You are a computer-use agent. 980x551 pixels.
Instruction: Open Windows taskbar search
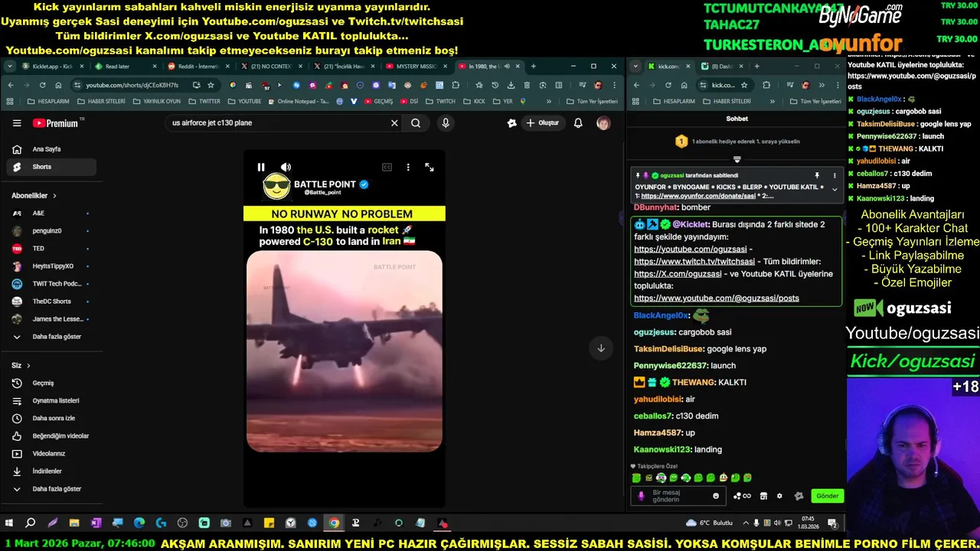point(31,523)
